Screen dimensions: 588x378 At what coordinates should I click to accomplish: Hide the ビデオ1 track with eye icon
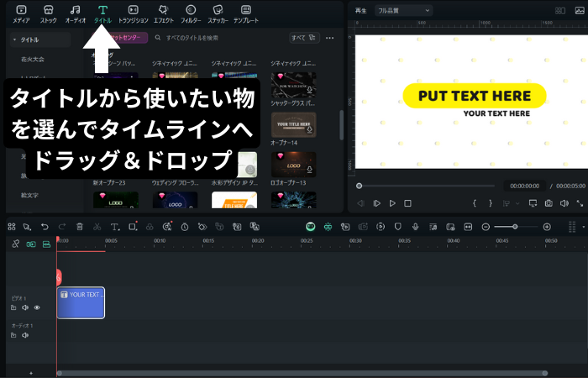click(37, 307)
